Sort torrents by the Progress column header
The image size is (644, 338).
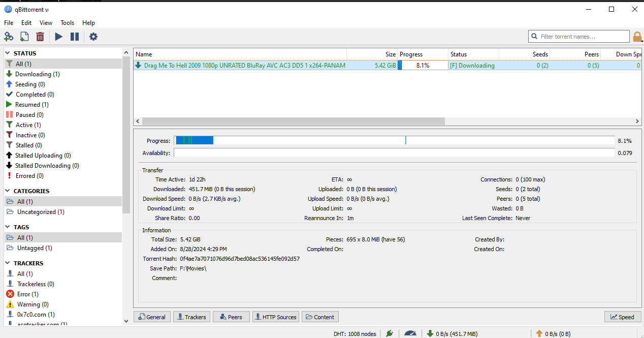click(423, 54)
